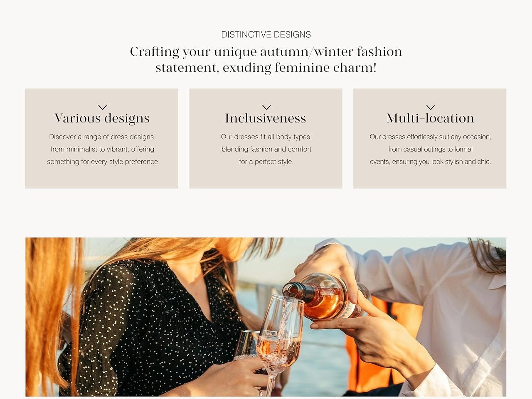Screen dimensions: 532x399
Task: Click the chevron above Multi-location
Action: point(431,107)
